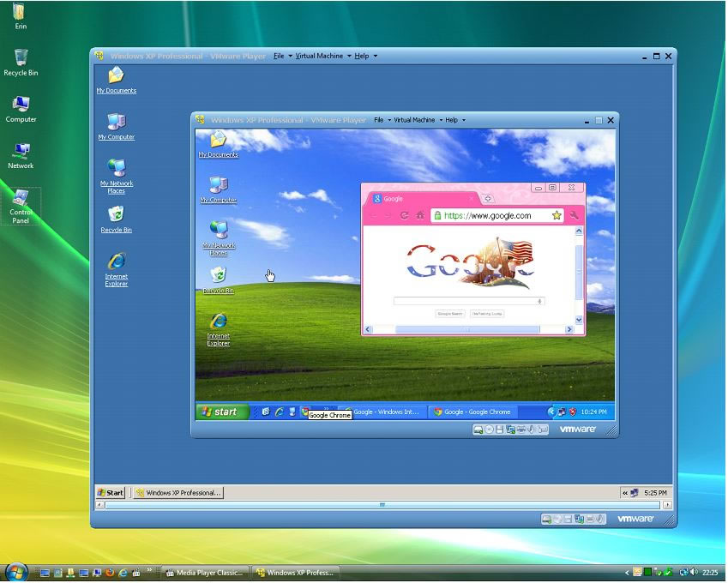Open File menu of the inner VMware Player
The width and height of the screenshot is (728, 583).
382,120
